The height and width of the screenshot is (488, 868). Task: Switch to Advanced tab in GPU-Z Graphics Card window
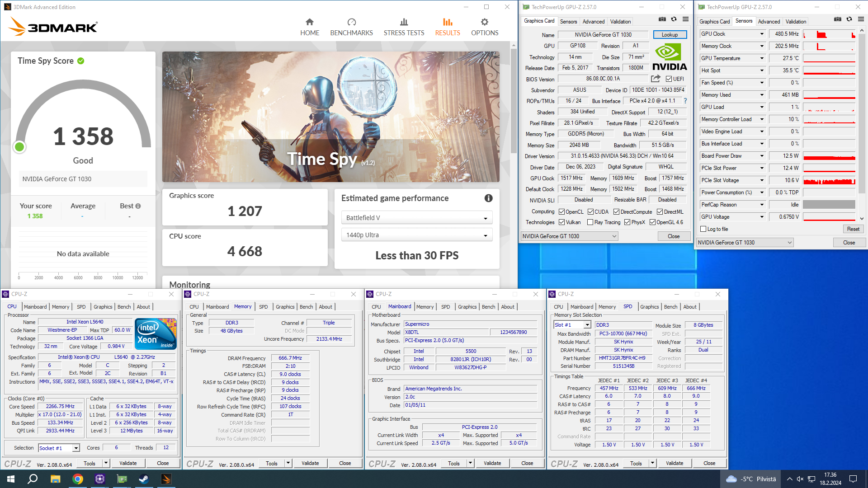click(x=593, y=22)
